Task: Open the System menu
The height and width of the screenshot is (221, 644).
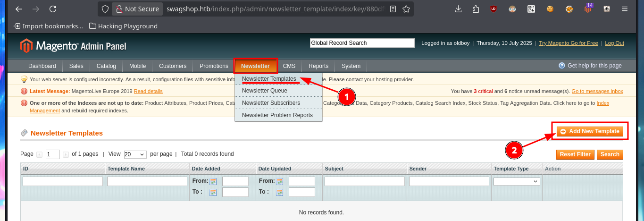Action: click(351, 66)
